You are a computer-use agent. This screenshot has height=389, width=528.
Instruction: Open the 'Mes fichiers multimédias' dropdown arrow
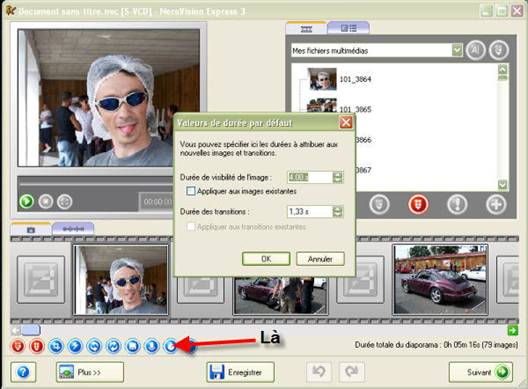pos(457,50)
